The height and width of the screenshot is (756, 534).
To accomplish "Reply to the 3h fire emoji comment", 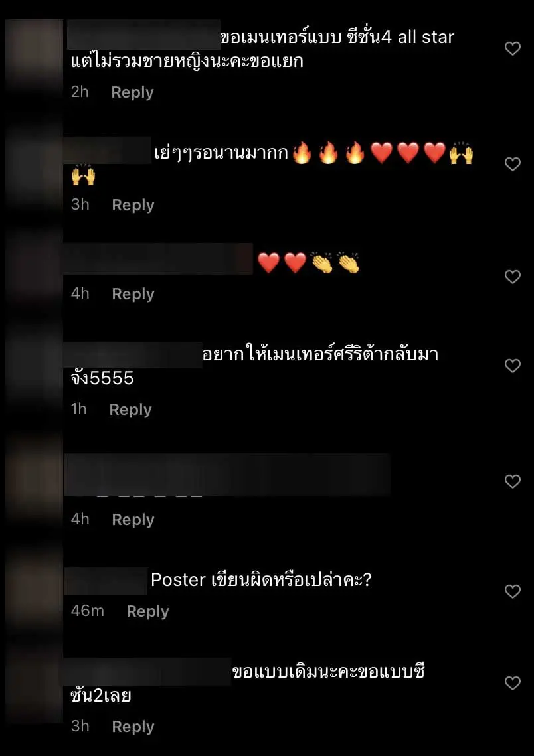I will (133, 205).
